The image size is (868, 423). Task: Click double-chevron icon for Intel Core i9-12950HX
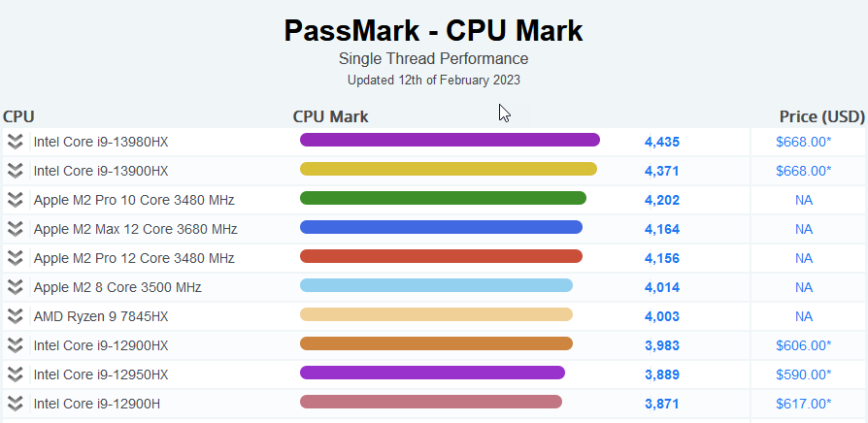15,374
